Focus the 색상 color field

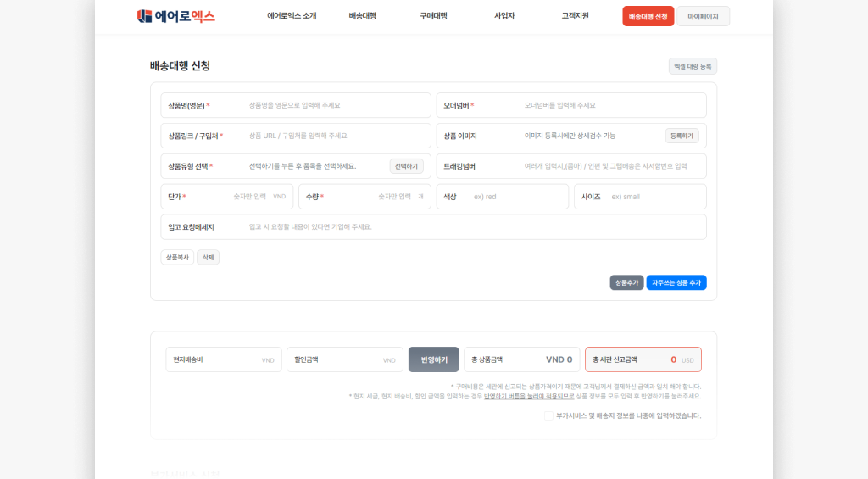pos(502,197)
